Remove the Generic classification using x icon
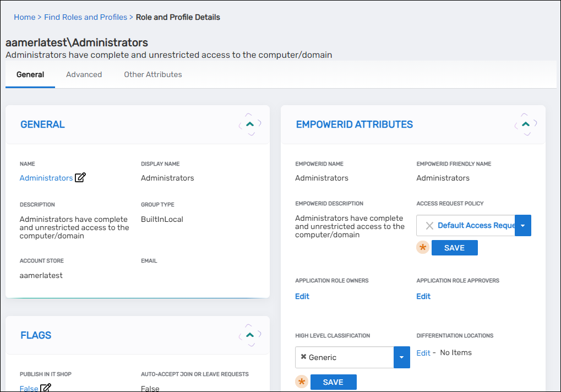The width and height of the screenshot is (561, 392). [x=303, y=357]
